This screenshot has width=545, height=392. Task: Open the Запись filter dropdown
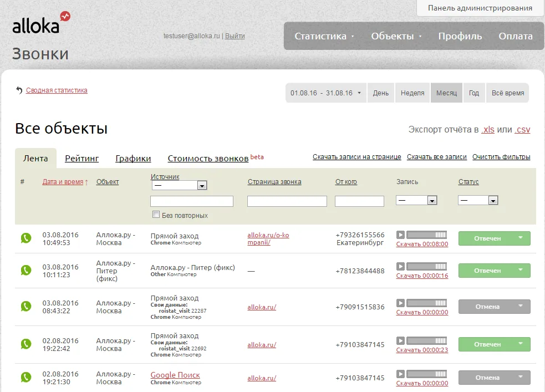tap(416, 200)
